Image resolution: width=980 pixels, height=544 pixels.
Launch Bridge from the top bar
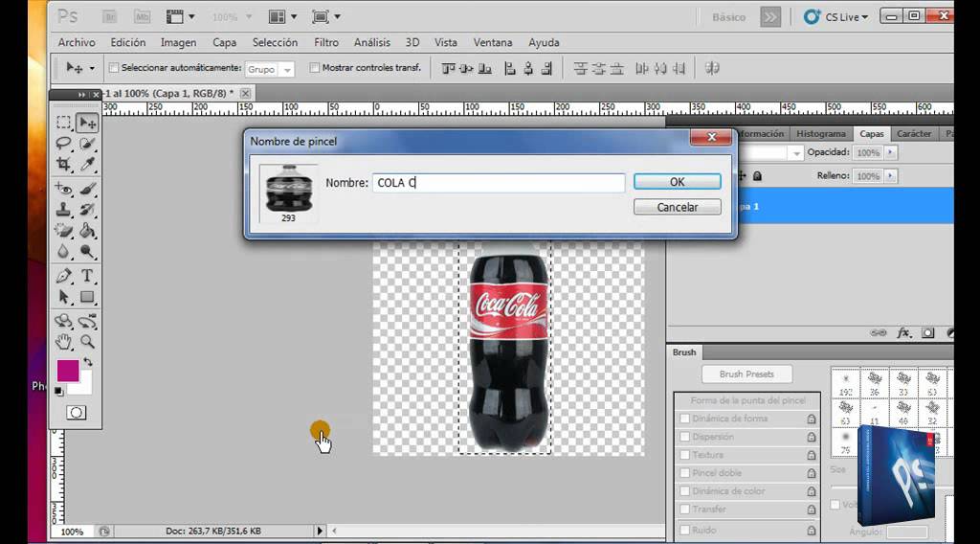109,17
